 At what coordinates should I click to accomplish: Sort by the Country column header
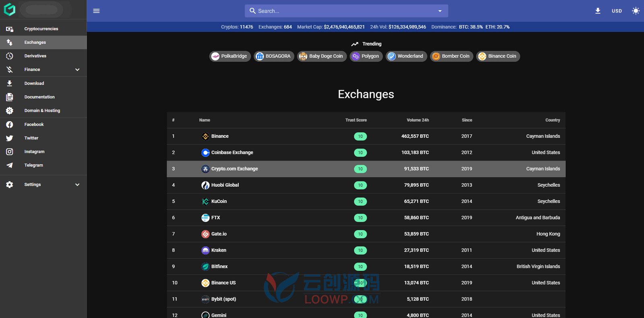point(553,120)
